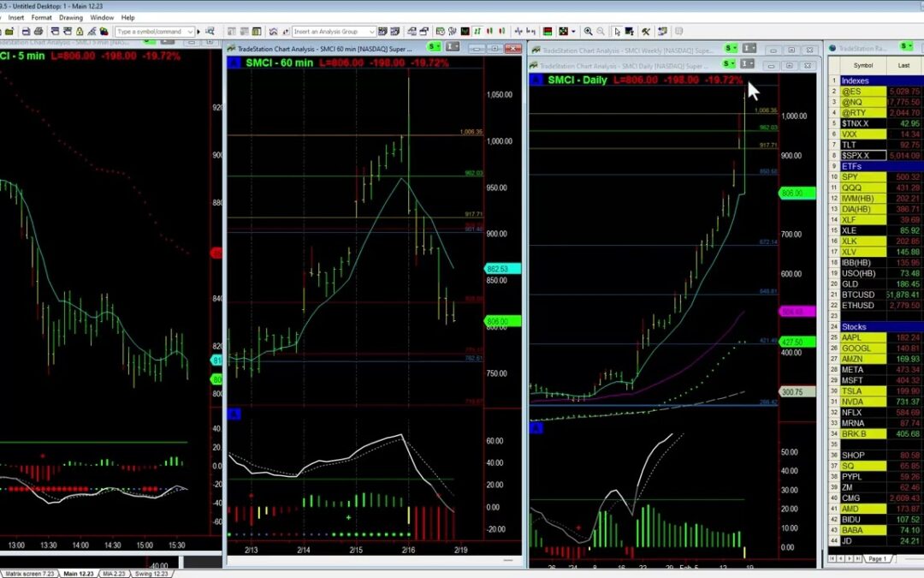Viewport: 924px width, 578px height.
Task: Open the Drawing menu
Action: click(70, 17)
